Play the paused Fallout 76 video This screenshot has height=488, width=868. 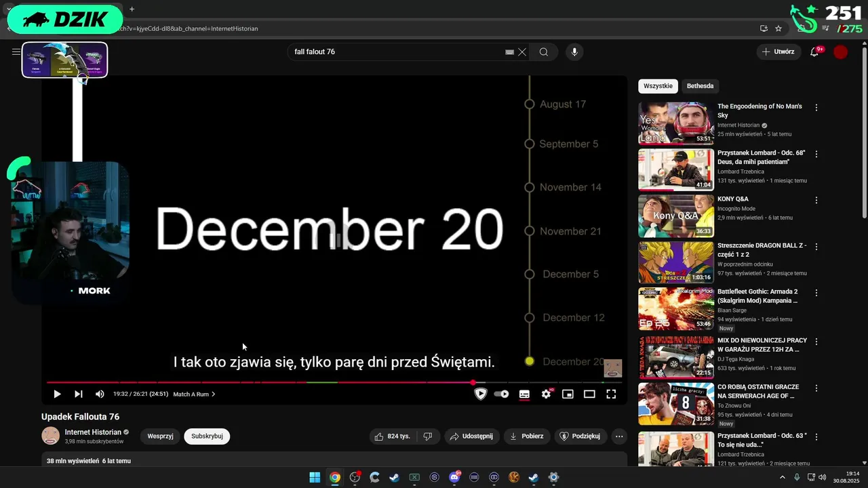point(57,394)
